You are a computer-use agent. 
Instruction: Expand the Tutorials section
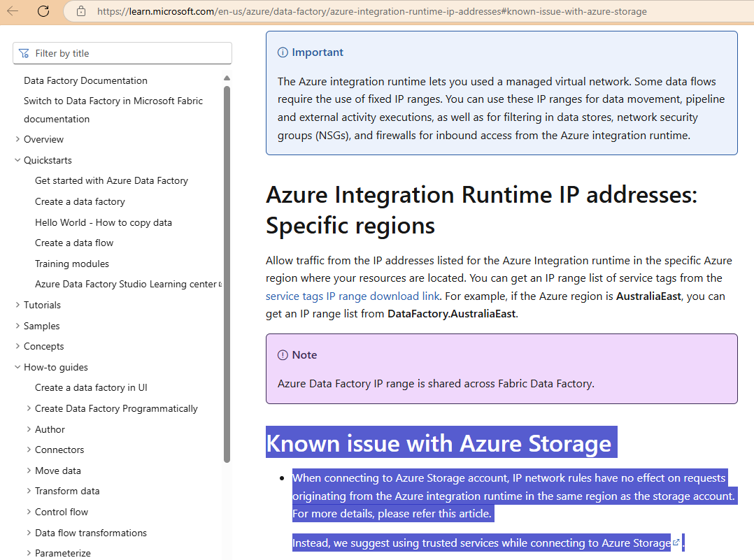point(17,305)
